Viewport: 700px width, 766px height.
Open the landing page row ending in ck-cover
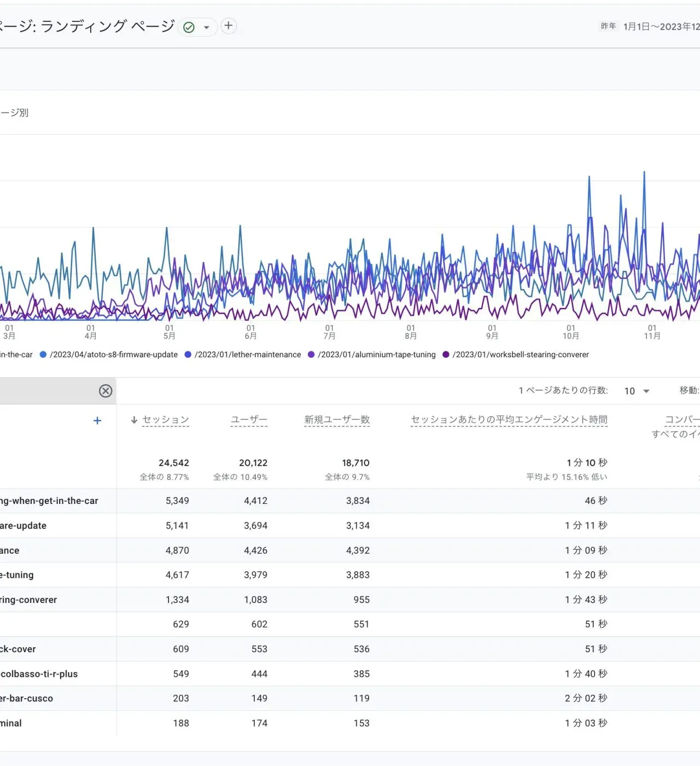point(18,649)
